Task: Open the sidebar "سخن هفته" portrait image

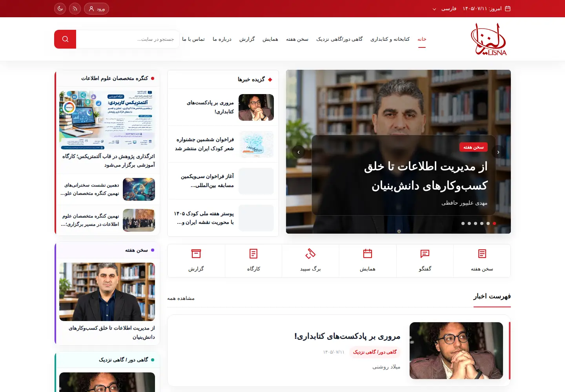Action: pyautogui.click(x=107, y=292)
